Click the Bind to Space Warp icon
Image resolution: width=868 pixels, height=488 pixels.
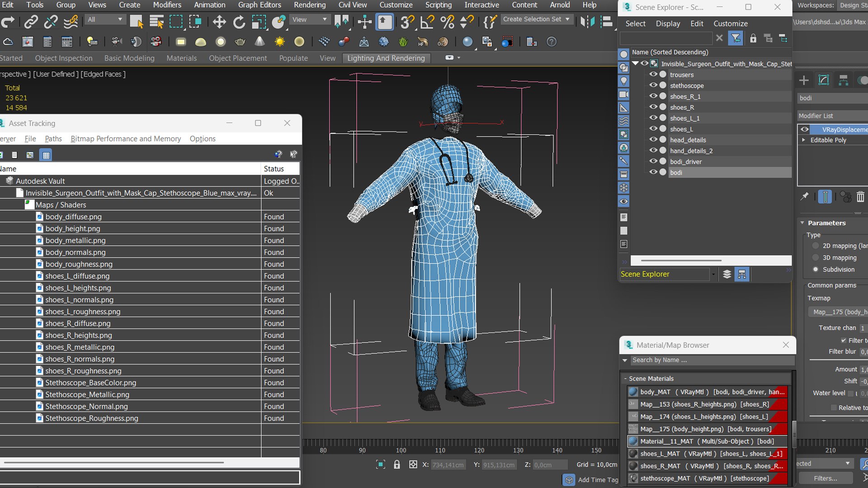click(x=71, y=21)
